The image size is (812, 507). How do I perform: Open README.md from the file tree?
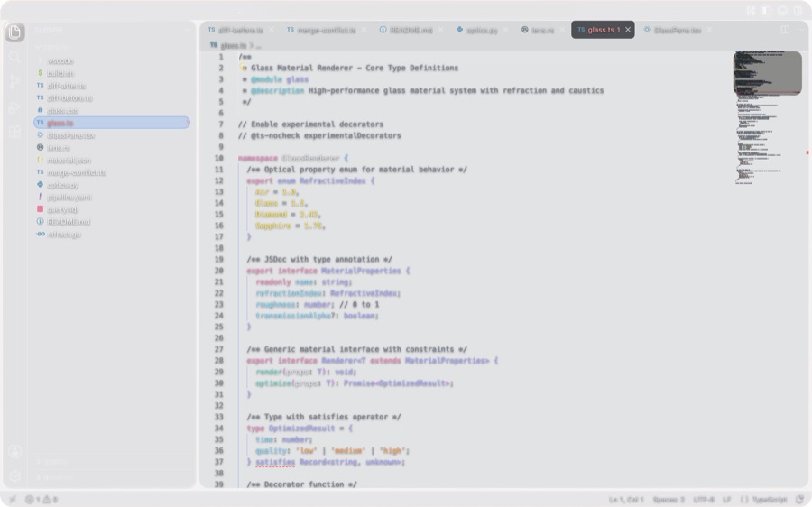coord(111,222)
